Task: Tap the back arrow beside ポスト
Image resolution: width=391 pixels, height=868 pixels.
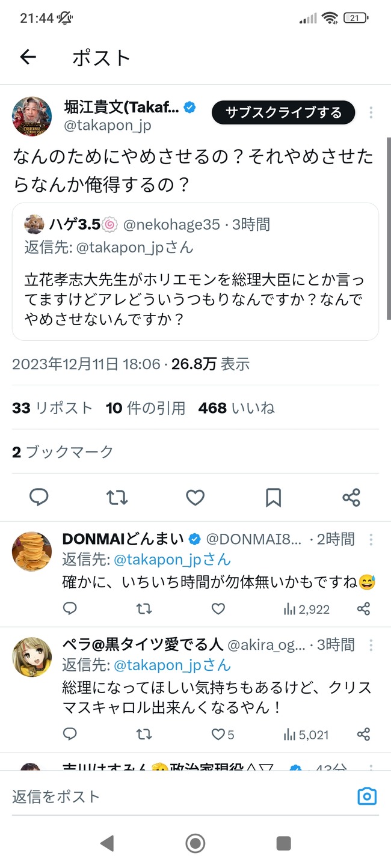Action: pyautogui.click(x=28, y=57)
